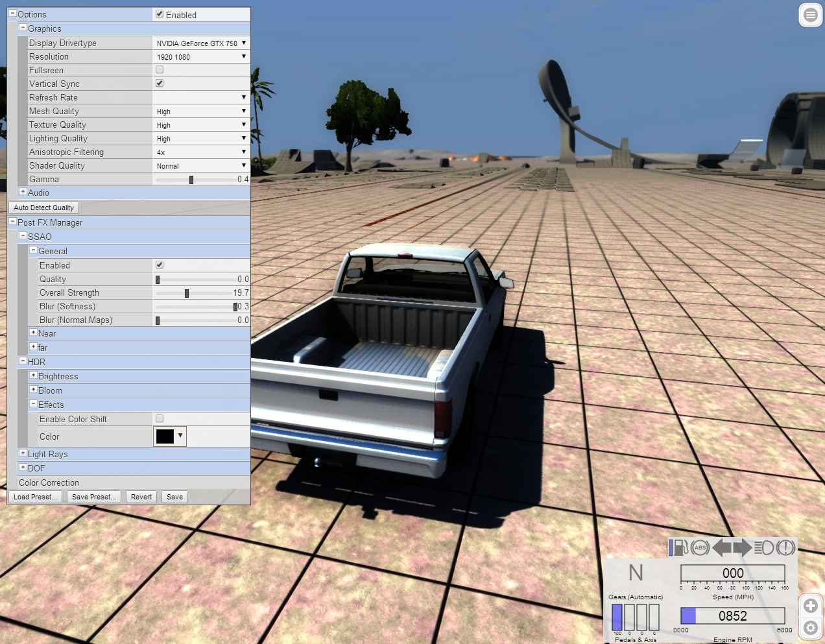Enable the Fullscreen checkbox
The image size is (825, 644).
click(160, 69)
